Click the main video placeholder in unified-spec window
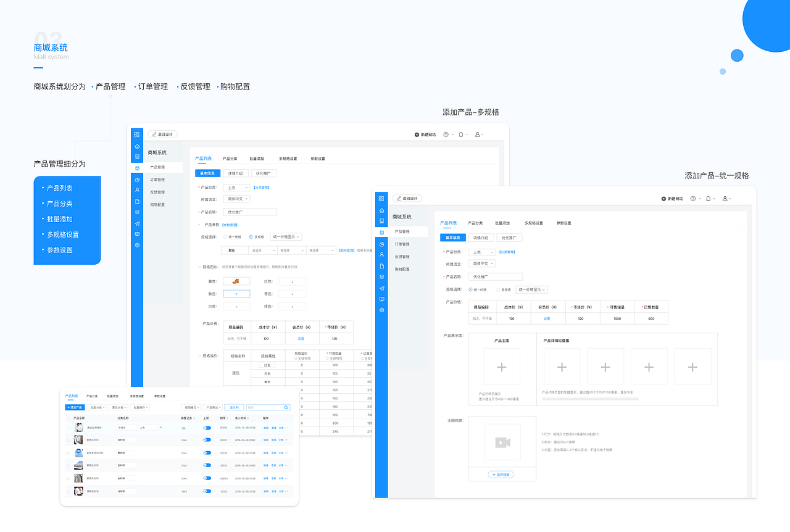 click(502, 442)
